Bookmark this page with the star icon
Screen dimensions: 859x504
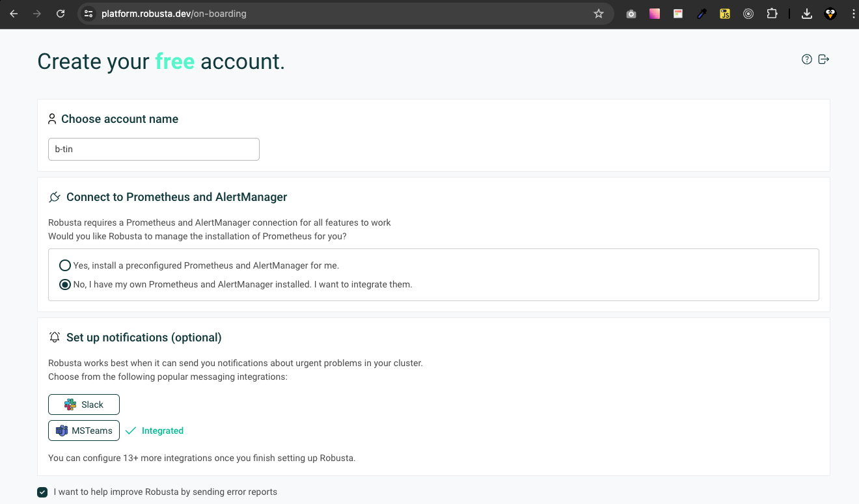tap(599, 14)
